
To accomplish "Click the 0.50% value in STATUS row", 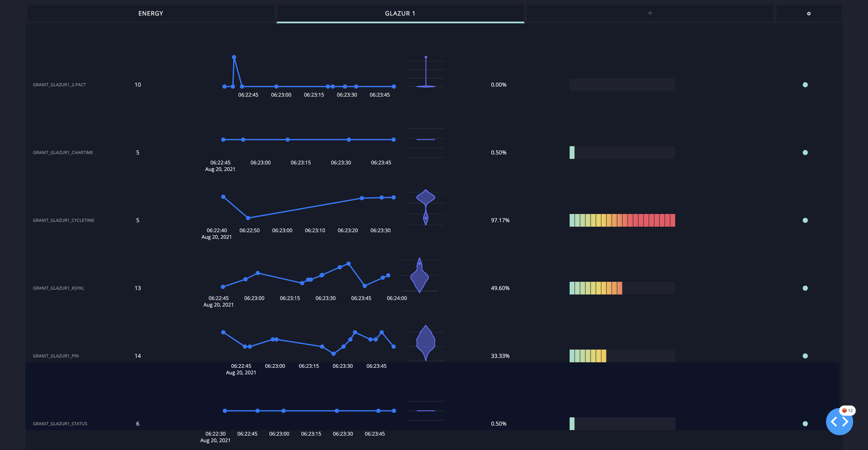I will [x=498, y=423].
